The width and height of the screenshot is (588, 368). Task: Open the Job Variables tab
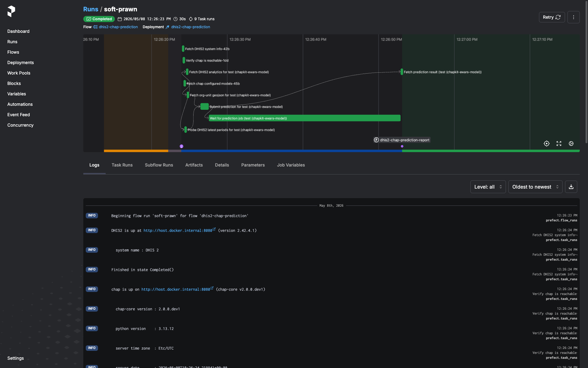(x=291, y=165)
